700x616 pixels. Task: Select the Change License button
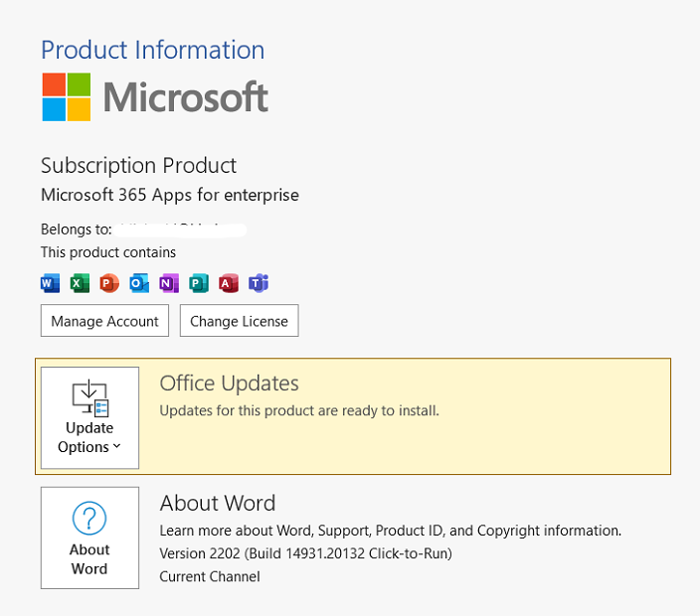click(240, 321)
